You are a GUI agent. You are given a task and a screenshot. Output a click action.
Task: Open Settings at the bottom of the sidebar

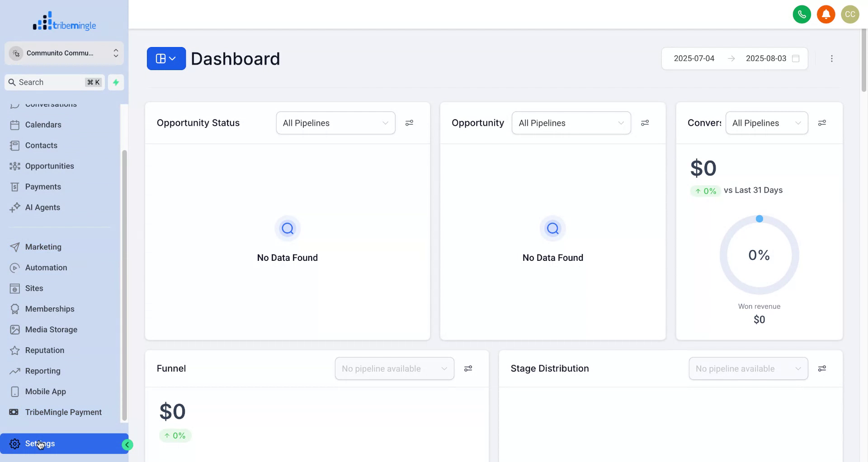click(x=40, y=443)
